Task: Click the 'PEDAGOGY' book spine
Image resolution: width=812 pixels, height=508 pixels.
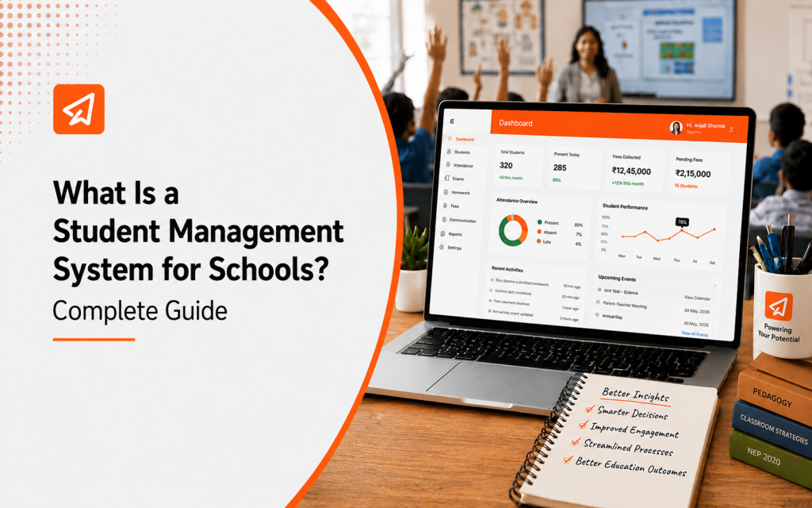Action: (x=775, y=397)
